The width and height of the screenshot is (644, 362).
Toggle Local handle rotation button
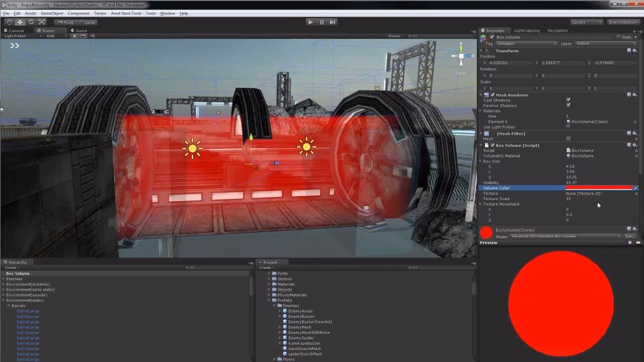88,22
